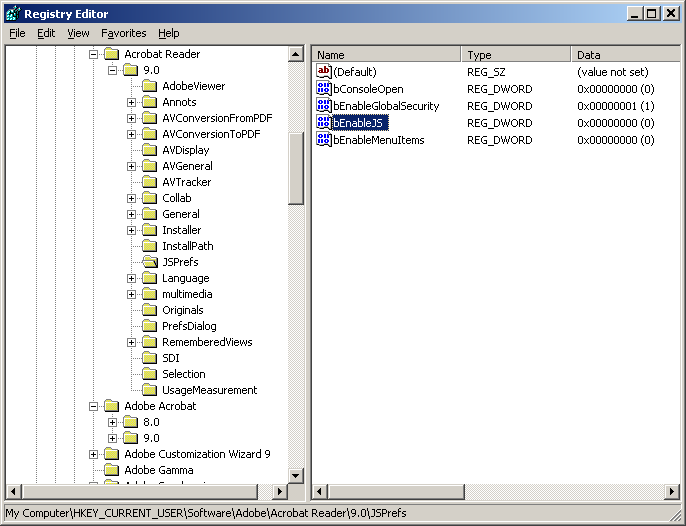Expand the AVConversionFromPDF key
The image size is (686, 526).
131,118
